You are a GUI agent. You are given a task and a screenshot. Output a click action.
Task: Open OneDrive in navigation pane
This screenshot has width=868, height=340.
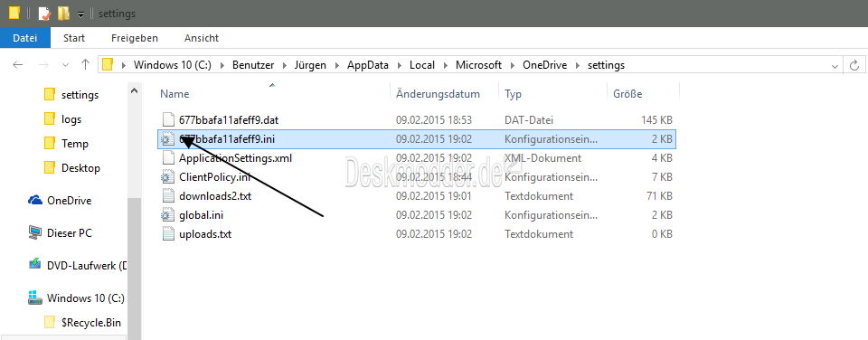70,201
